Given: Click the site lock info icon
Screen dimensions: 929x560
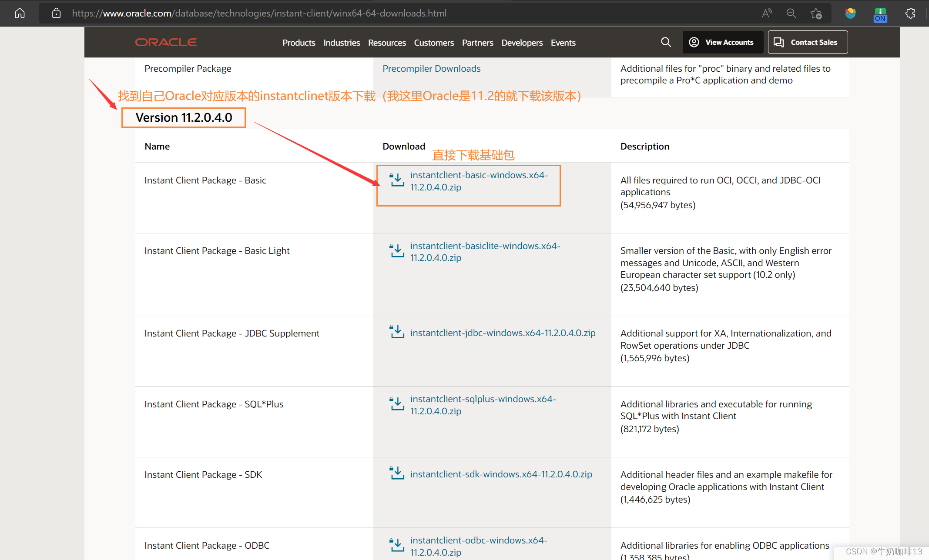Looking at the screenshot, I should [56, 13].
